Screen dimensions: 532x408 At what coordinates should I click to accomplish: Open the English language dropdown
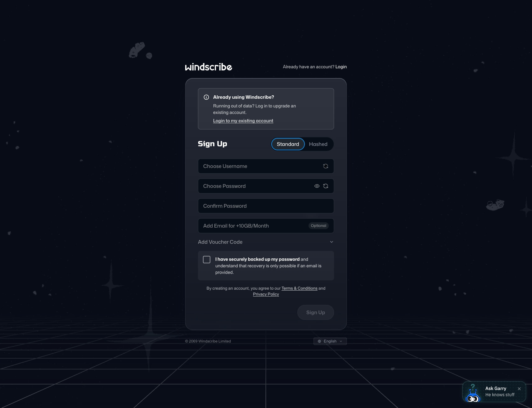(x=330, y=341)
